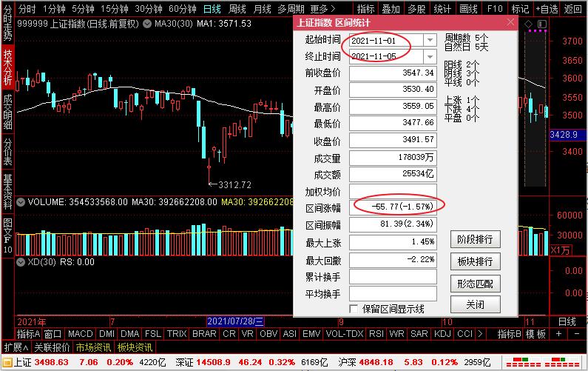Open the 板块资讯 tab

point(135,347)
